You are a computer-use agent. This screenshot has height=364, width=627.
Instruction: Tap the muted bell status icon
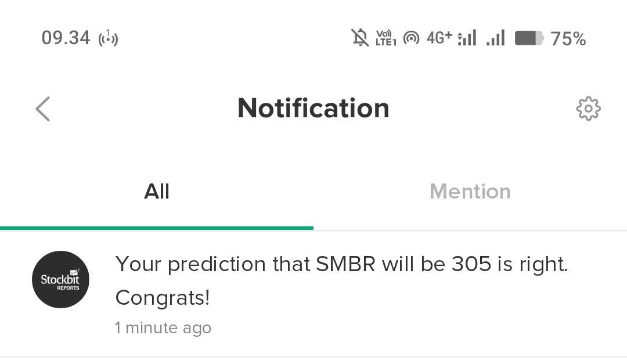coord(360,38)
